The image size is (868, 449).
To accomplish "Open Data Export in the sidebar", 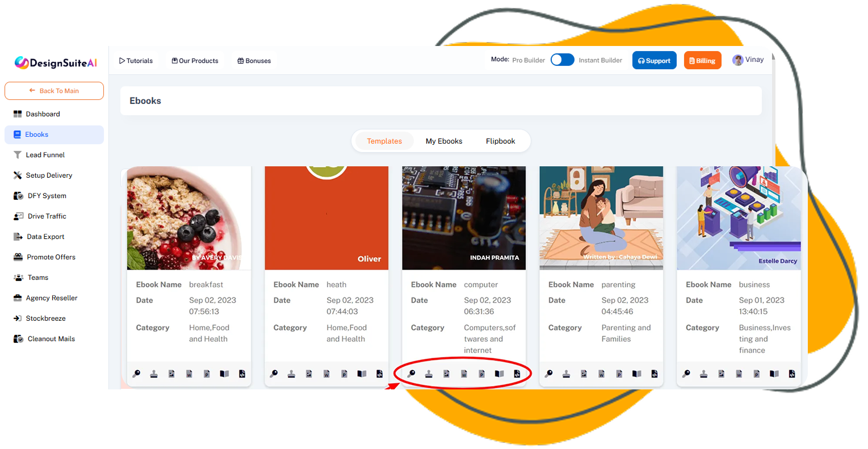I will tap(54, 237).
